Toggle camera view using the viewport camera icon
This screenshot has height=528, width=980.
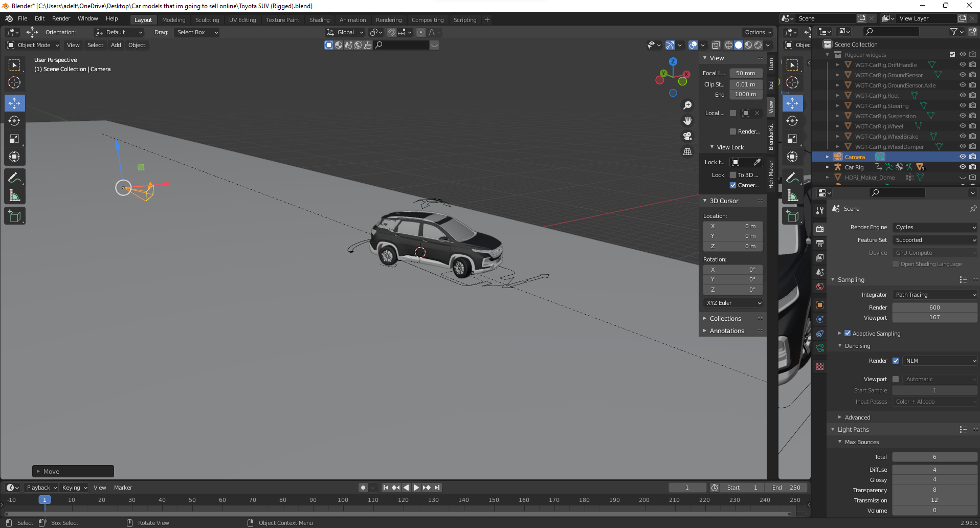pyautogui.click(x=687, y=137)
